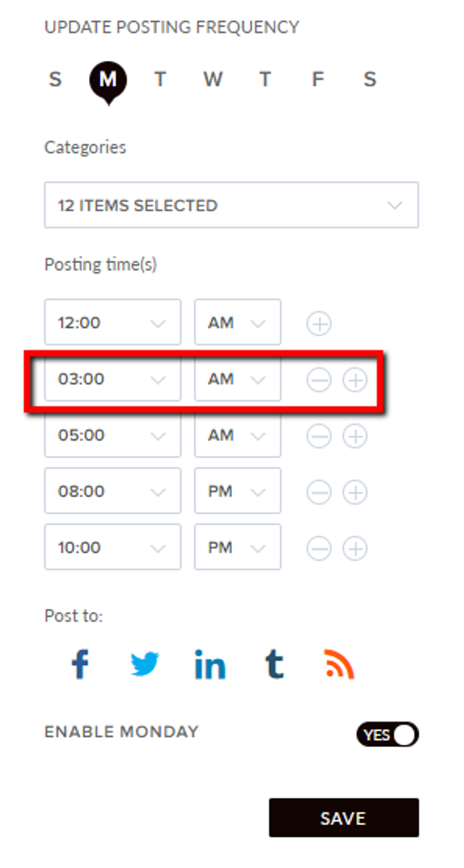Screen dimensions: 464x868
Task: Toggle the Enable Monday switch
Action: pyautogui.click(x=388, y=735)
